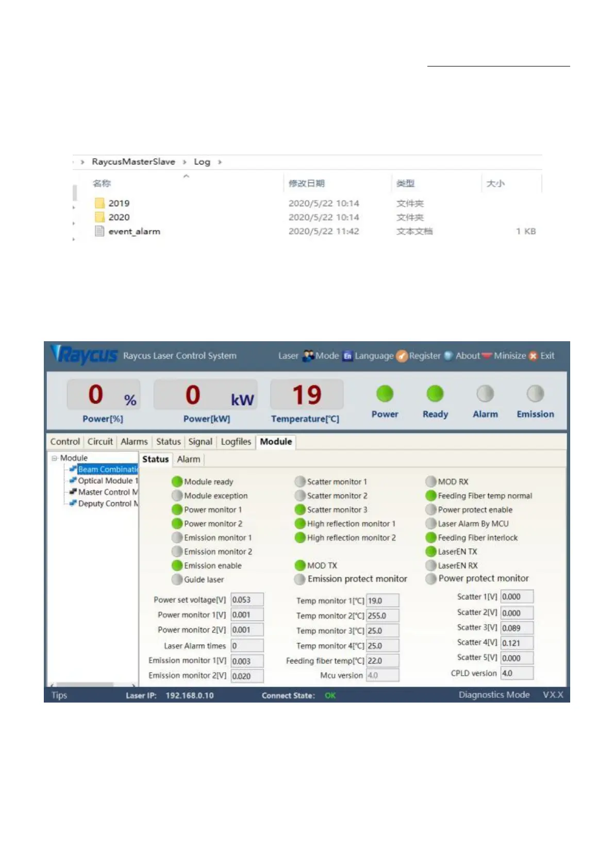
Task: Click the Scatter monitor 3 indicator
Action: point(300,509)
